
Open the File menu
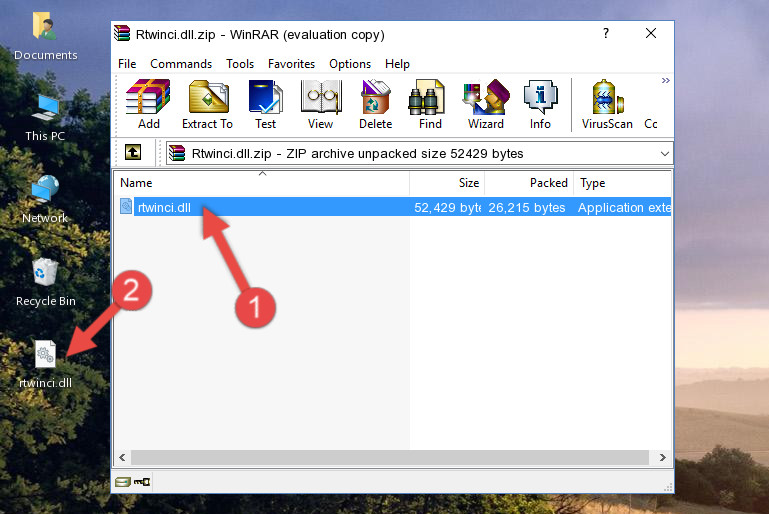(127, 64)
